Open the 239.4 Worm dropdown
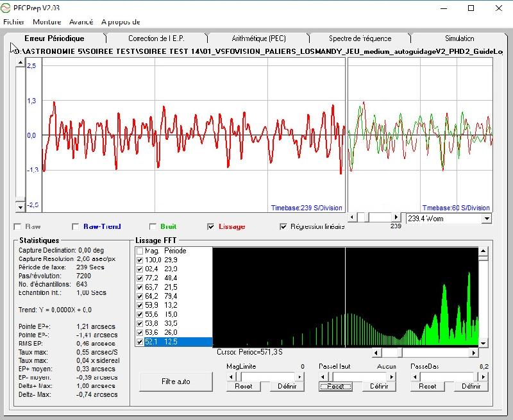513x420 pixels. [487, 219]
